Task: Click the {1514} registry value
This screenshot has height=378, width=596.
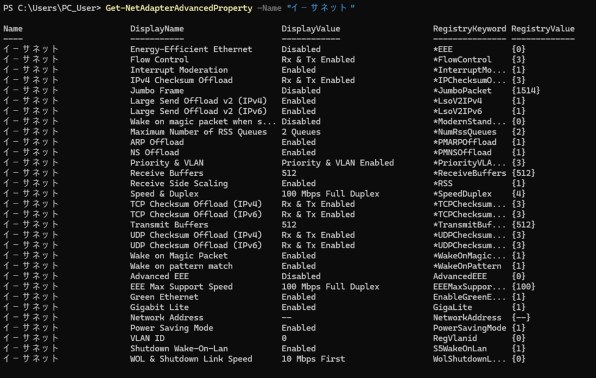Action: (x=525, y=91)
